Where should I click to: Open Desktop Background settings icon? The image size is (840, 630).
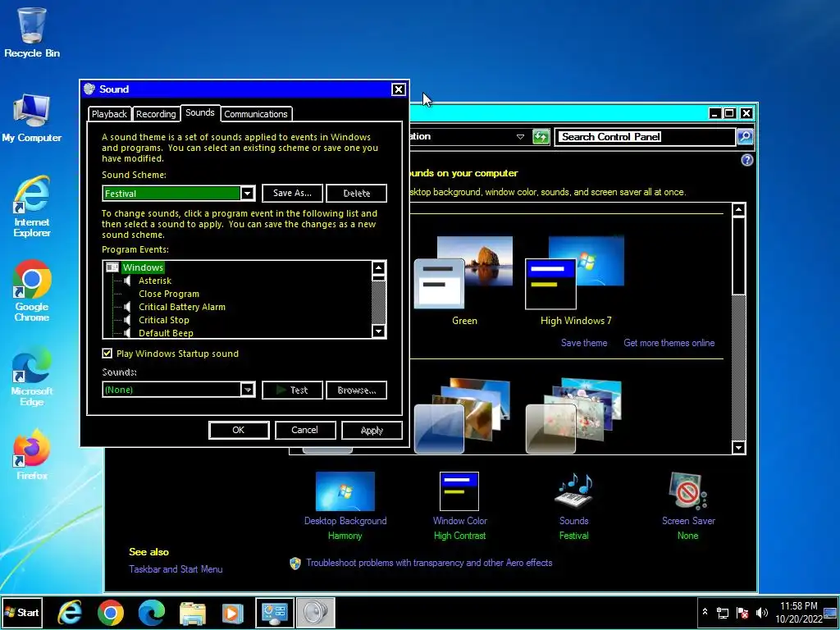point(345,491)
